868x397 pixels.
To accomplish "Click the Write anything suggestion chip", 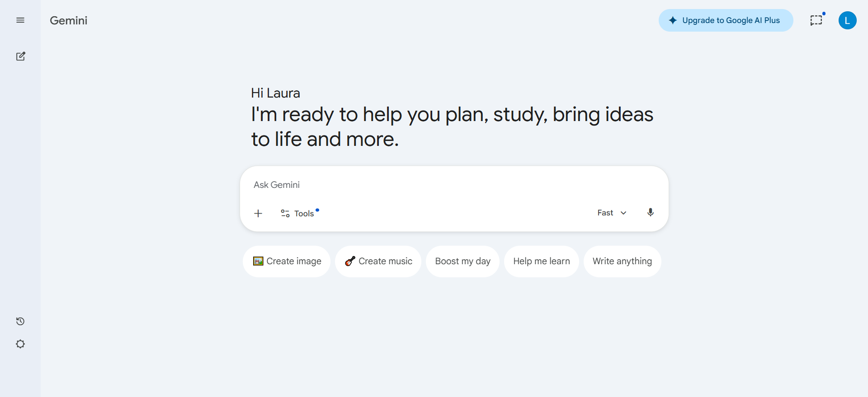I will tap(622, 261).
